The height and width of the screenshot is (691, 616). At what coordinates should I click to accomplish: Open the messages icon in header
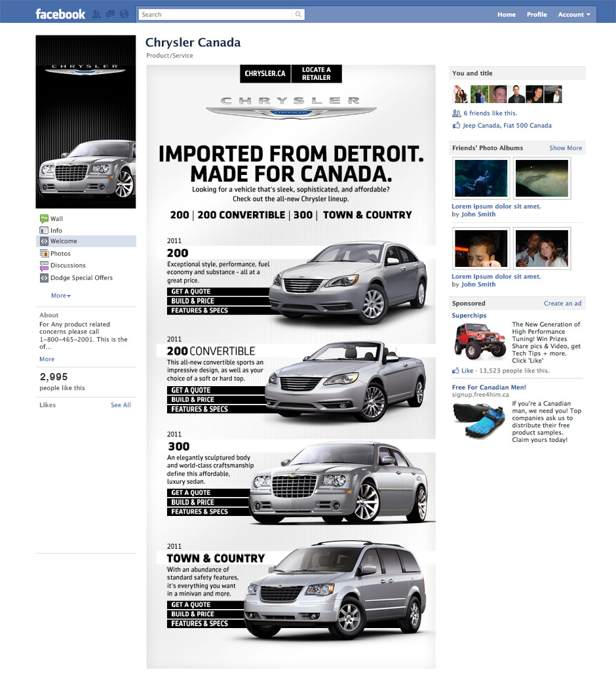pos(110,14)
